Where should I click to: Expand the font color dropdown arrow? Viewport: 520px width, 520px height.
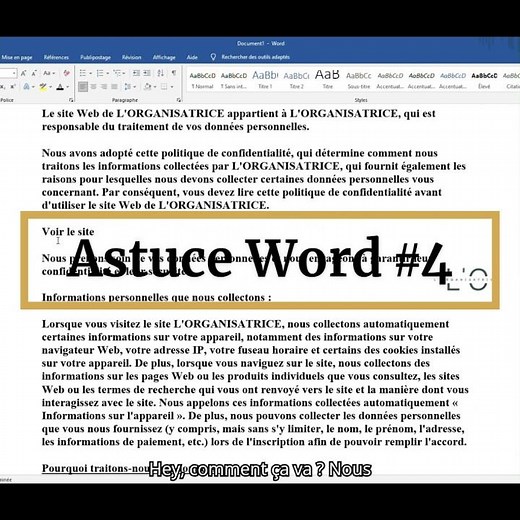[x=68, y=87]
